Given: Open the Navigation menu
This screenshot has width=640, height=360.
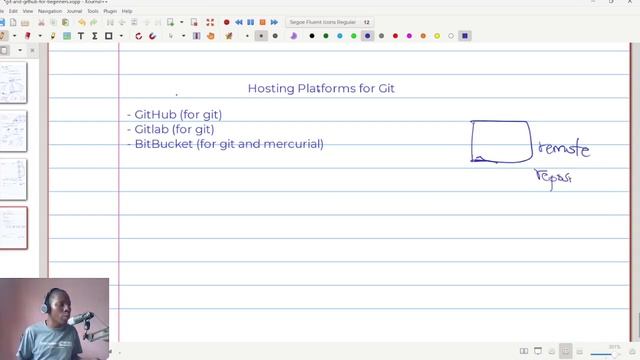Looking at the screenshot, I should (x=50, y=11).
